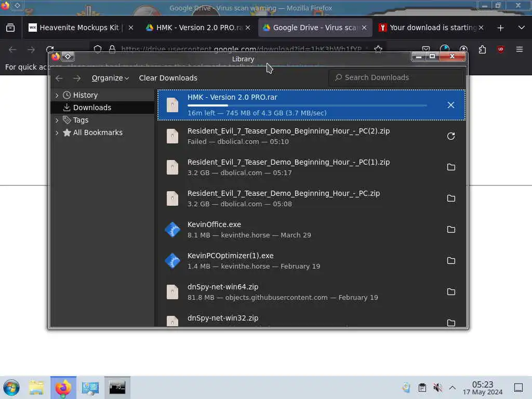Open the downloads progress indicator in Firefox toolbar

pos(445,49)
